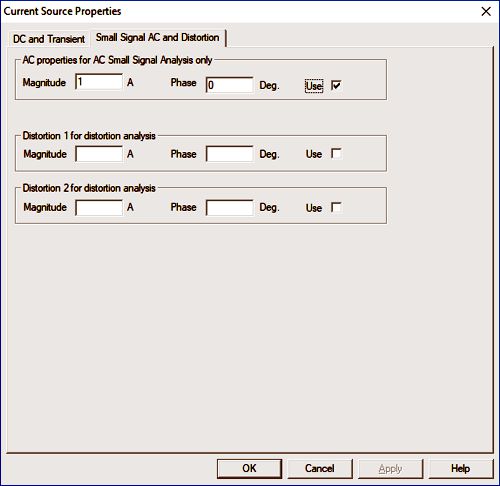This screenshot has width=500, height=486.
Task: Click the Current Source Properties title bar
Action: pyautogui.click(x=233, y=11)
